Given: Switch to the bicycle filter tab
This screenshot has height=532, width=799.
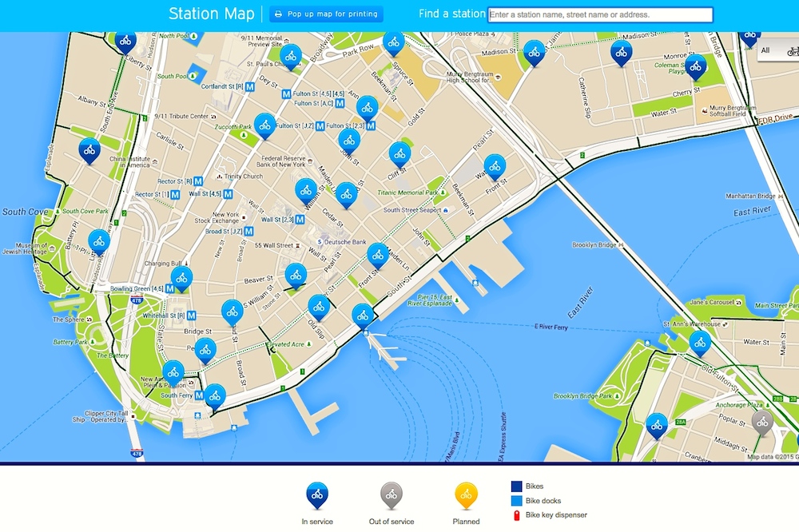Looking at the screenshot, I should (792, 51).
